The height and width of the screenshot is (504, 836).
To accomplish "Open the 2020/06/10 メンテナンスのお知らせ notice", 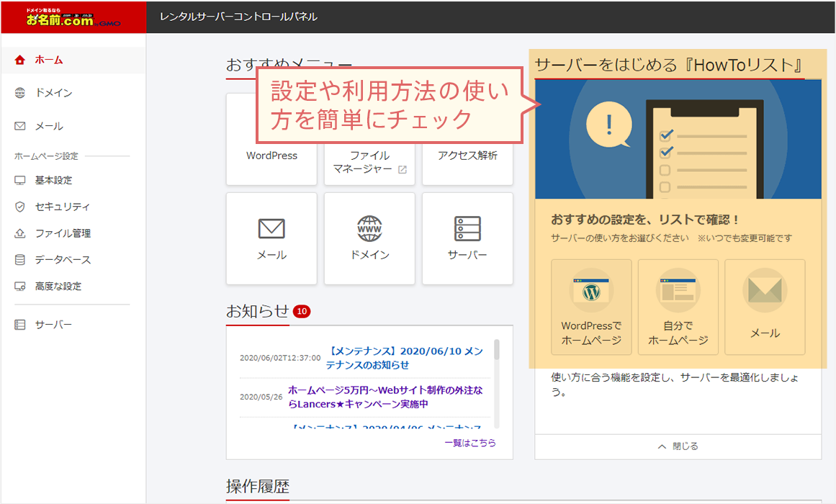I will [x=405, y=358].
